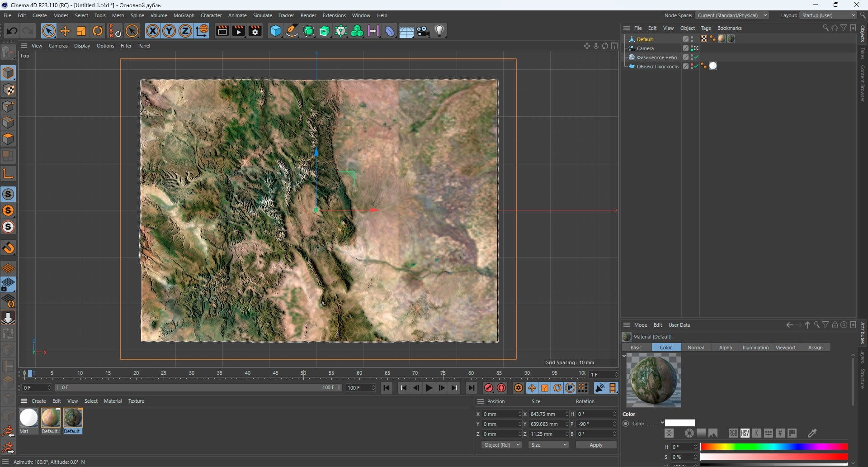The image size is (868, 467).
Task: Click the Camera object toolbar icon
Action: click(423, 31)
